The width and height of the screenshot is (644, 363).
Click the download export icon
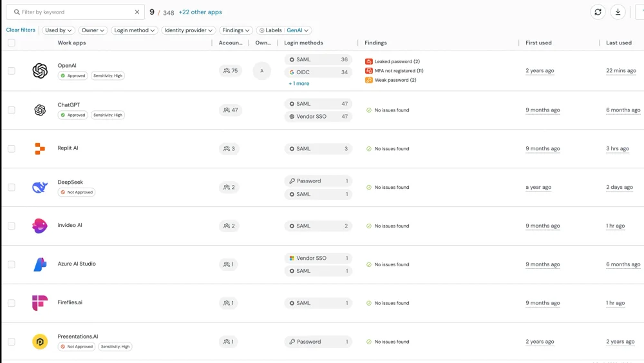click(x=618, y=12)
